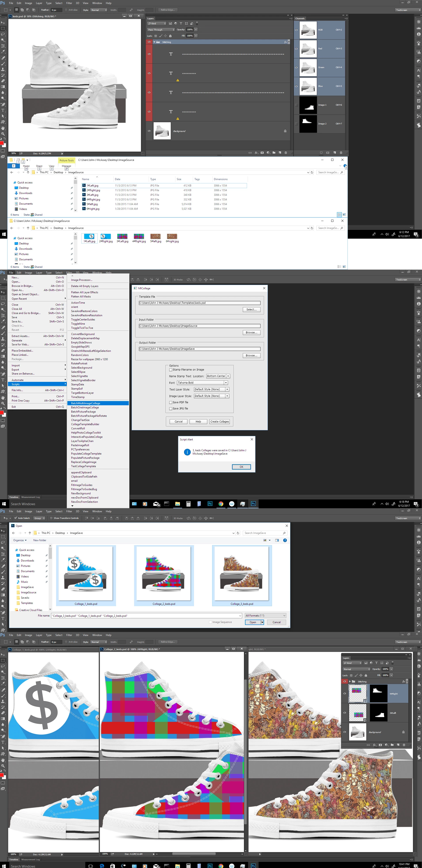Click Browse... for Input Folder
Screen dimensions: 422x868
[x=251, y=333]
